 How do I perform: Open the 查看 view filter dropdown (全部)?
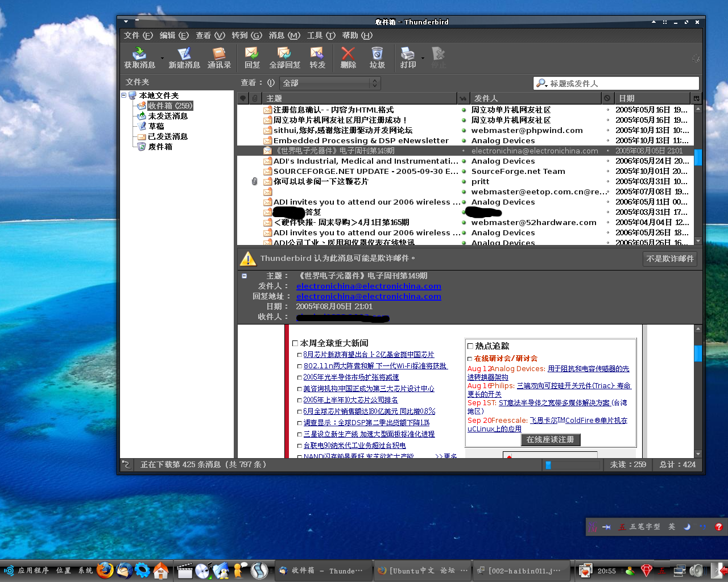point(329,83)
